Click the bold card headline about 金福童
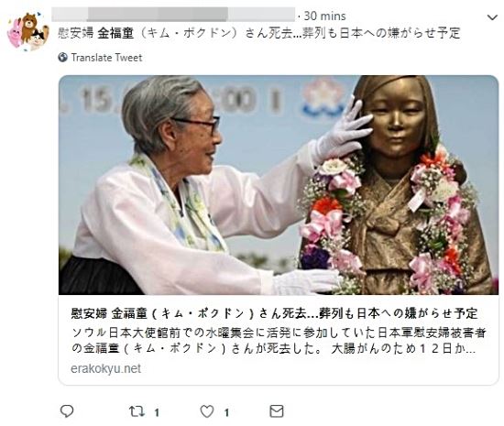Screen dimensions: 504x426 pos(274,313)
